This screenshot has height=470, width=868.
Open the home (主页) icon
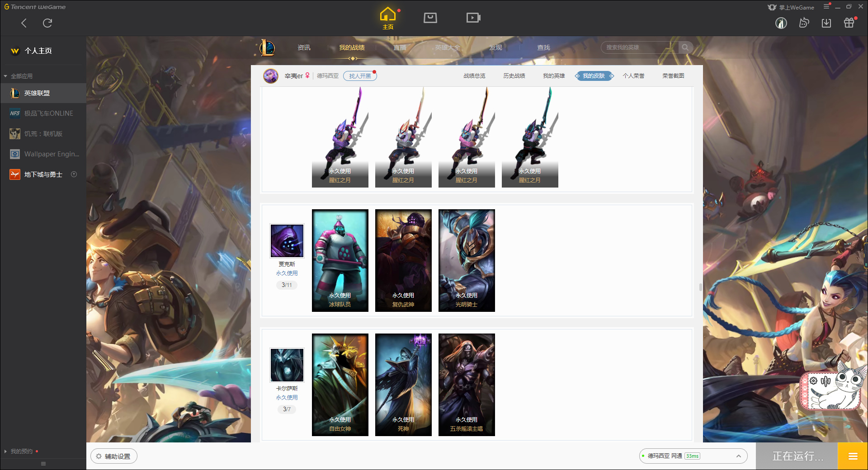tap(388, 18)
